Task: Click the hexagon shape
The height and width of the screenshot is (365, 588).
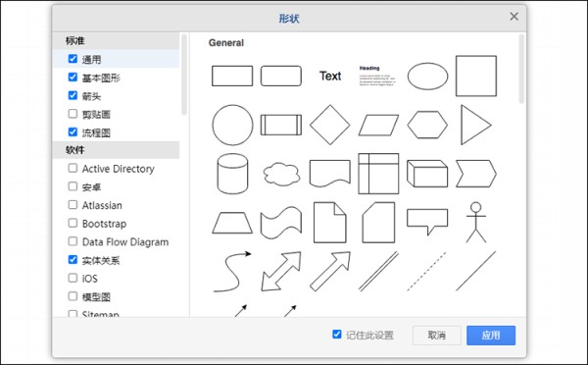Action: tap(427, 125)
